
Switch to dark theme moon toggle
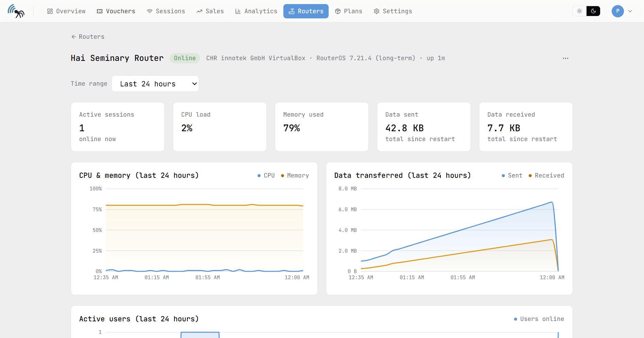[x=593, y=11]
